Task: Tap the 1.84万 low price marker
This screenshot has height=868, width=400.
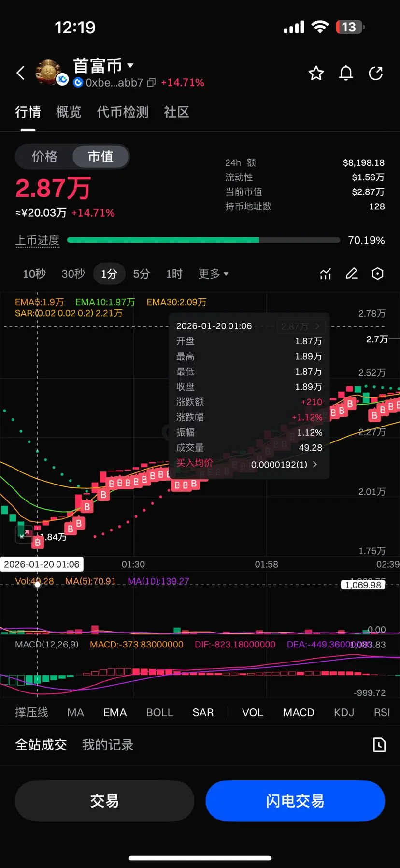Action: coord(54,537)
